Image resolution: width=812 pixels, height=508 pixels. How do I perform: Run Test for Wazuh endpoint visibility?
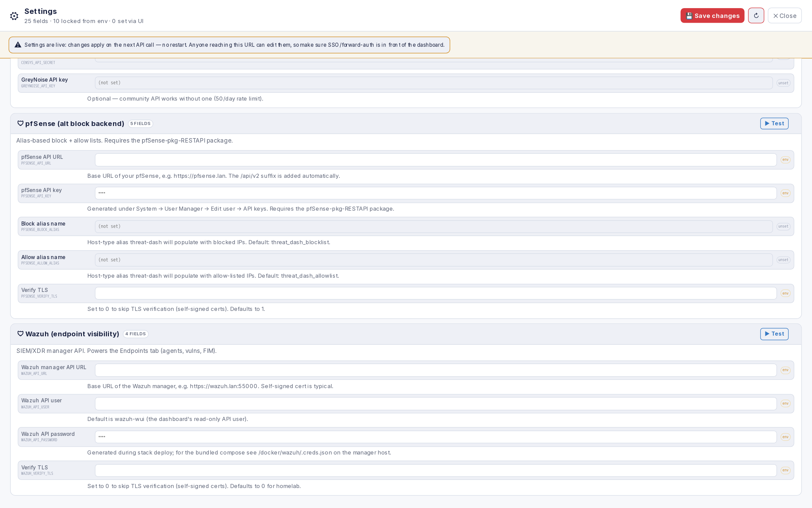point(774,334)
